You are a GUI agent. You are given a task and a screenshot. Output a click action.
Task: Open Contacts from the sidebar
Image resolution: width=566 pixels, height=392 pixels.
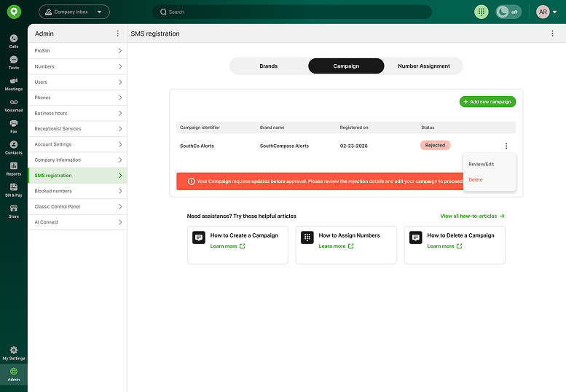(x=14, y=146)
